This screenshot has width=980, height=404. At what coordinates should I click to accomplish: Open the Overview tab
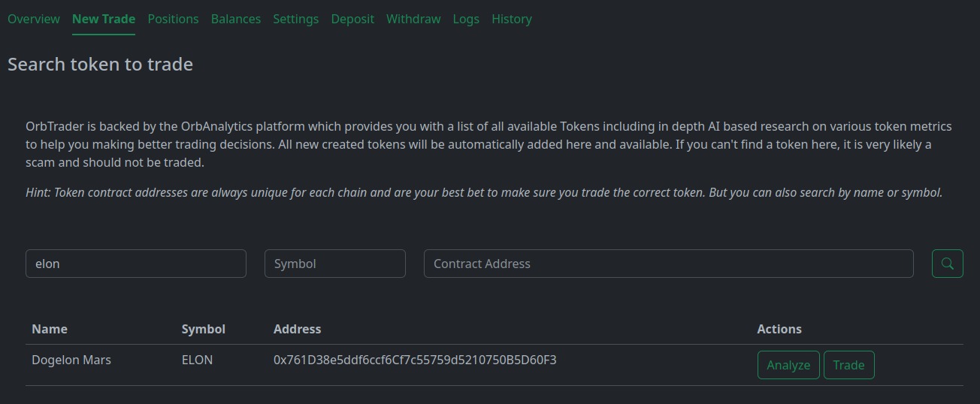tap(34, 19)
